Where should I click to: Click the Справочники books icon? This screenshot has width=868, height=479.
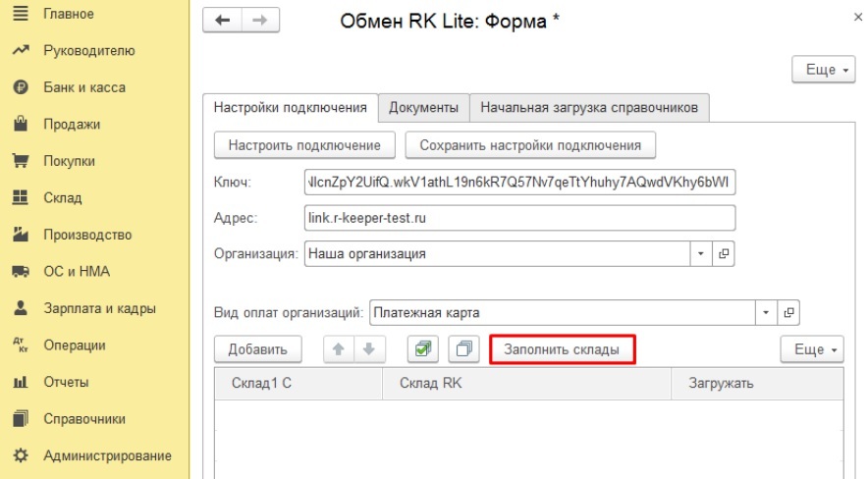tap(21, 419)
